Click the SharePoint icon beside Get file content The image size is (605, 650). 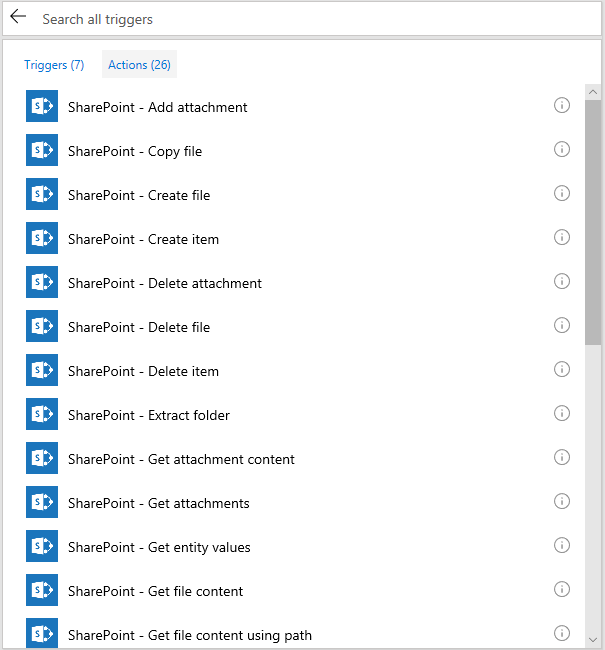[42, 589]
